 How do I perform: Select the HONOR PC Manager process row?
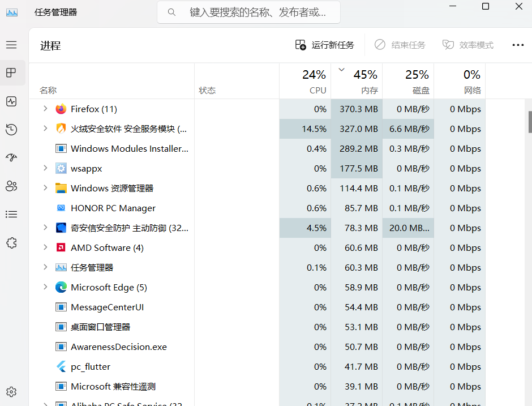113,208
